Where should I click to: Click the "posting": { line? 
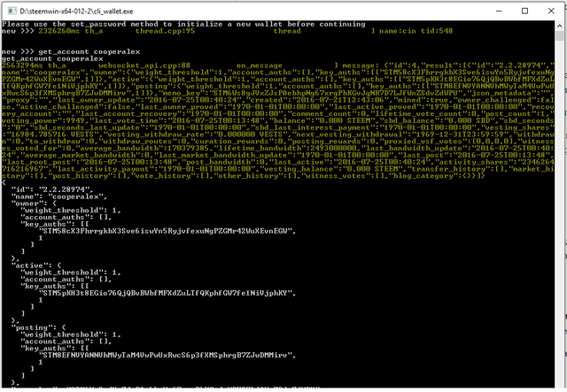pos(38,327)
